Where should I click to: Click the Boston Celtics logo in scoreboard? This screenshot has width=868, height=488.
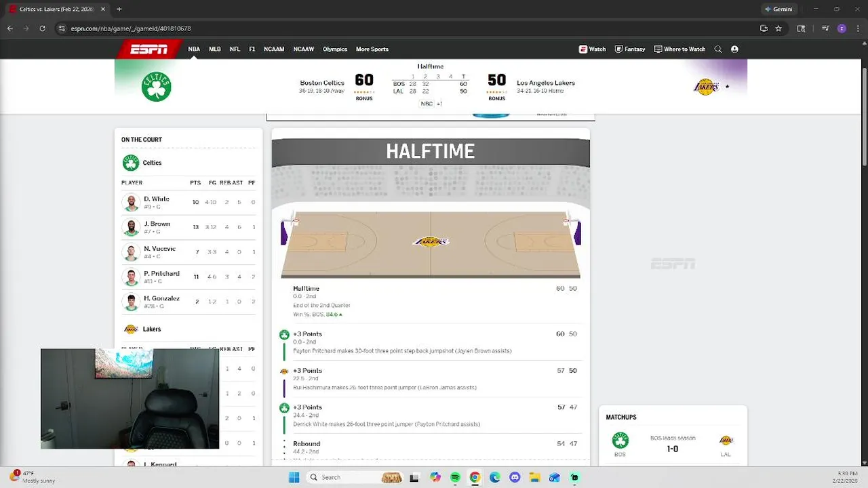[156, 87]
